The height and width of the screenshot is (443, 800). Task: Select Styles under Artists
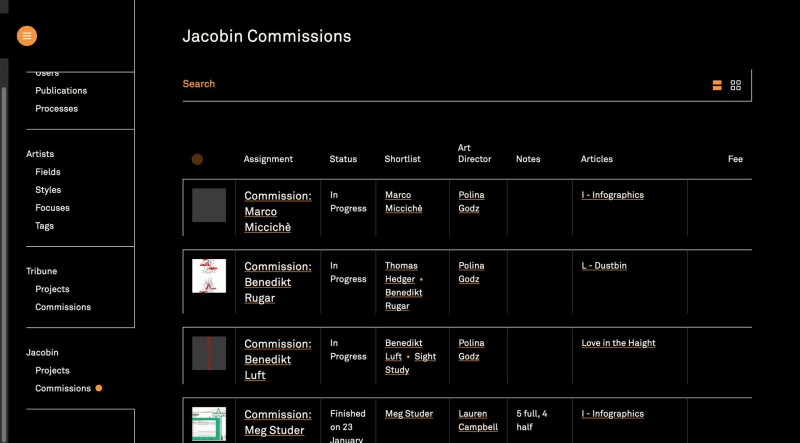pyautogui.click(x=48, y=190)
